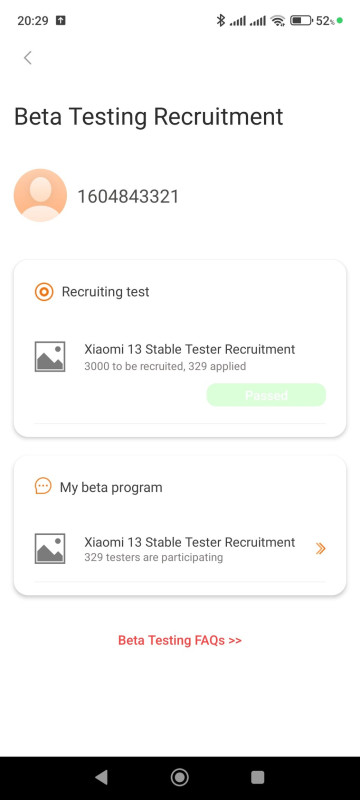This screenshot has width=360, height=800.
Task: Tap the upload notification icon beside the clock
Action: [61, 21]
